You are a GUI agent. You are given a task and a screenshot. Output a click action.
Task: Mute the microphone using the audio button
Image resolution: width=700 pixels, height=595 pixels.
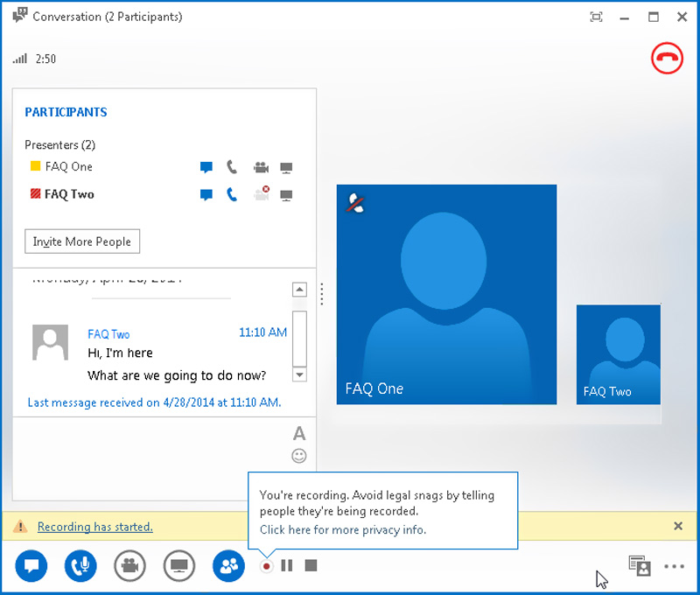tap(80, 566)
